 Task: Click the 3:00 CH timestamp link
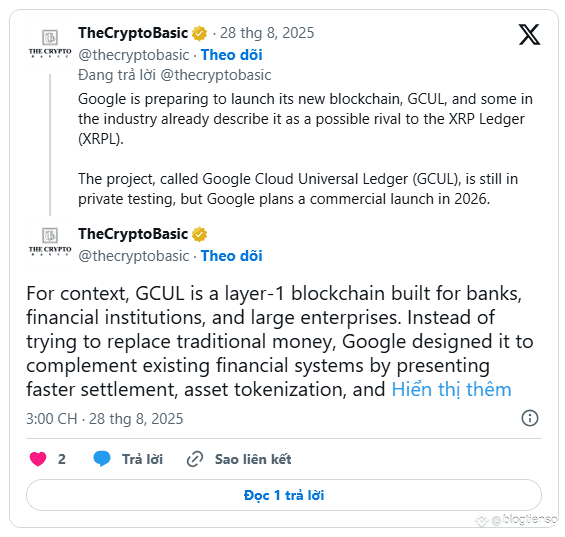click(104, 419)
